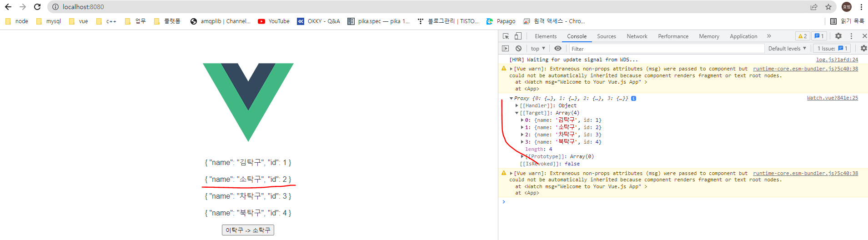Toggle the device toolbar icon

518,36
